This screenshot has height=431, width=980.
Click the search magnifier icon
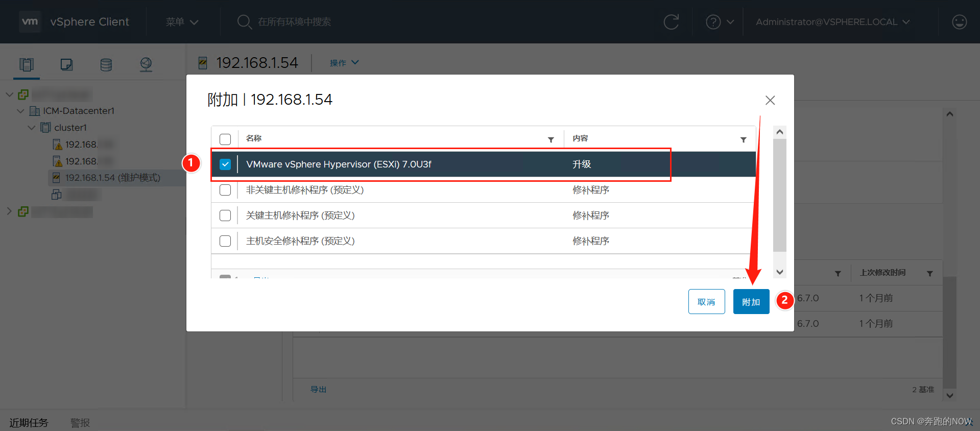point(244,22)
